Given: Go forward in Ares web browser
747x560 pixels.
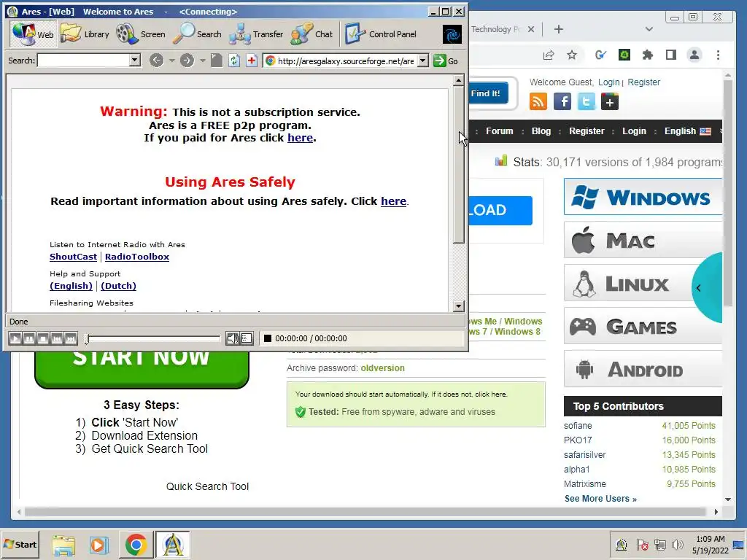Looking at the screenshot, I should pos(187,61).
